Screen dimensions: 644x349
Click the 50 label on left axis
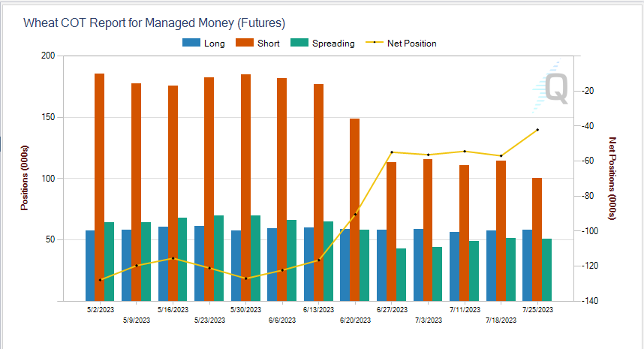pos(50,239)
